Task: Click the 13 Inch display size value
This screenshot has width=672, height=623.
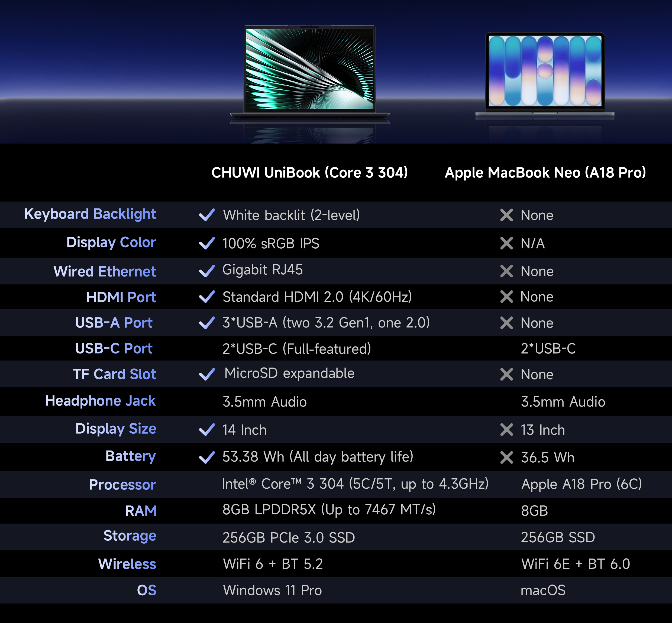Action: 542,430
